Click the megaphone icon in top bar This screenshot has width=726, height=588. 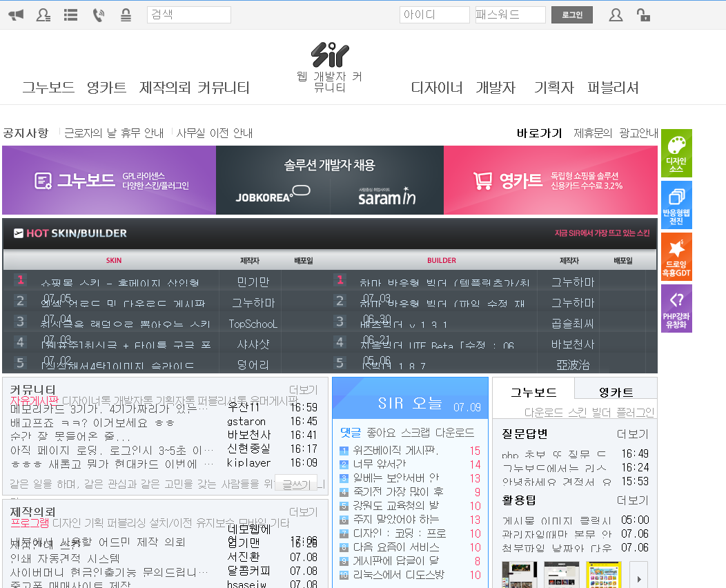pyautogui.click(x=16, y=14)
